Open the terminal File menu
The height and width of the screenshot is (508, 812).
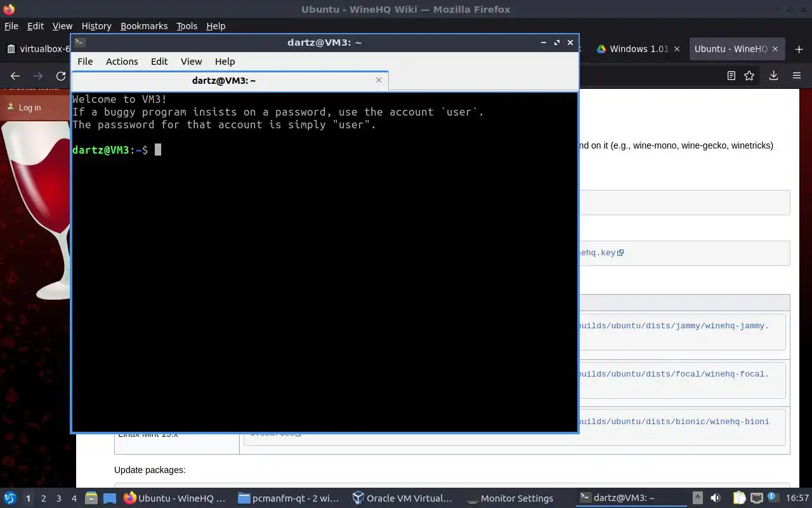[85, 62]
